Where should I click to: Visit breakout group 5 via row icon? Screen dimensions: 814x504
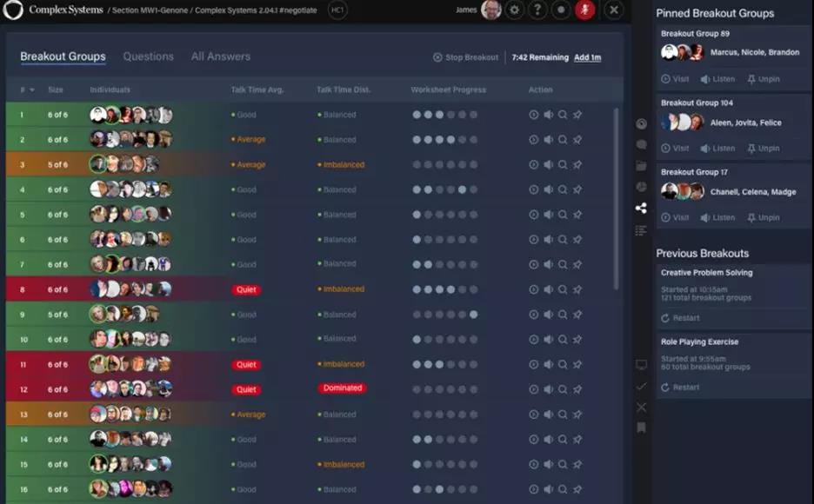point(534,215)
